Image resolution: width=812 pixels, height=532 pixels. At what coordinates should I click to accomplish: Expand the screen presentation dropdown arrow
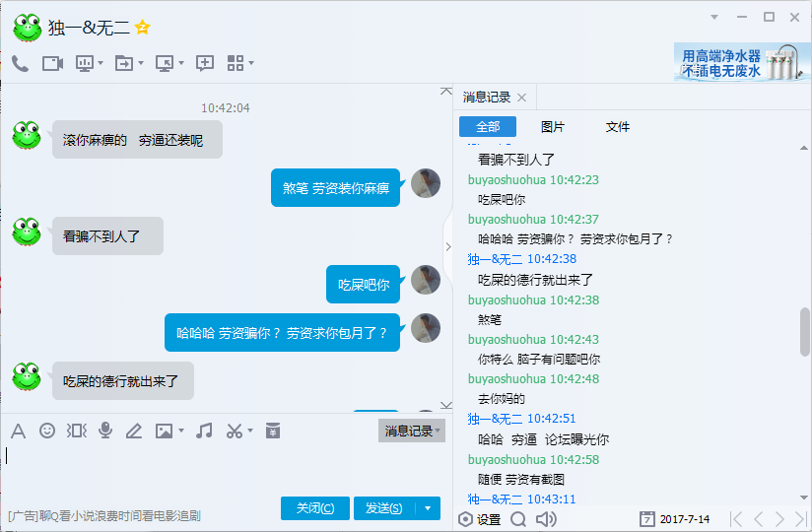click(101, 63)
